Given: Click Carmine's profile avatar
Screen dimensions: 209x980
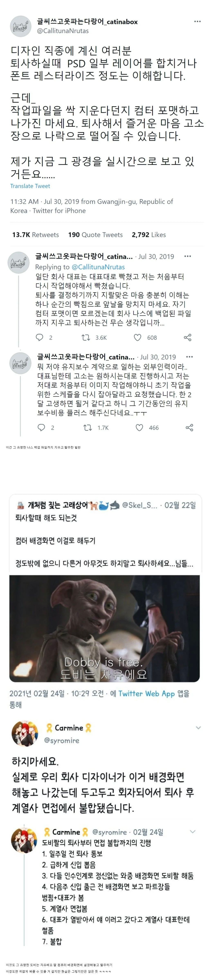Looking at the screenshot, I should pyautogui.click(x=25, y=733).
